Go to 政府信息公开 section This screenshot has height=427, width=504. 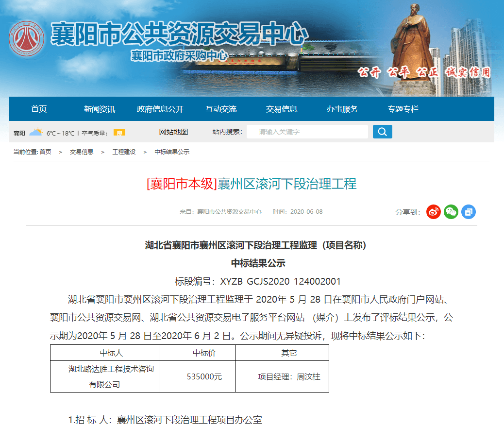(x=160, y=109)
